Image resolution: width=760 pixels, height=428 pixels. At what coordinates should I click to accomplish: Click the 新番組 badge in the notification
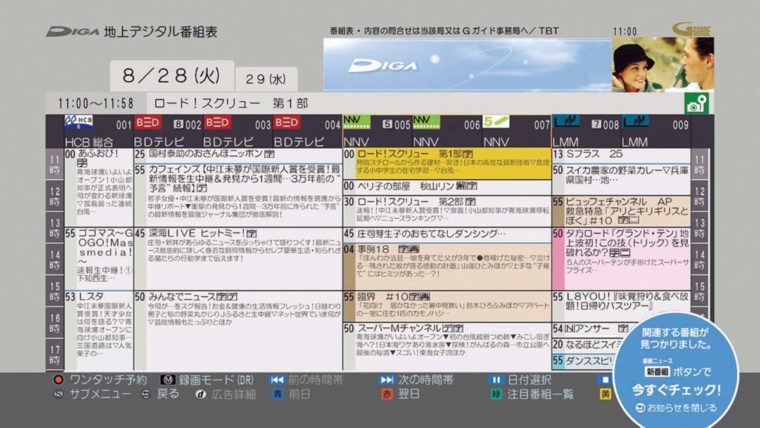[656, 372]
